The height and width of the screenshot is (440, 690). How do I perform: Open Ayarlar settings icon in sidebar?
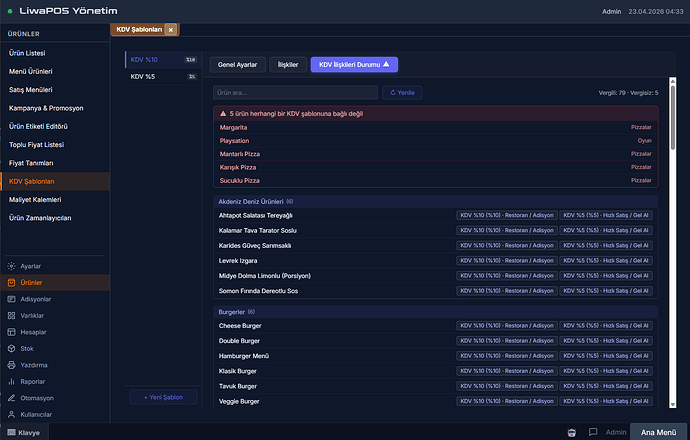pyautogui.click(x=11, y=266)
